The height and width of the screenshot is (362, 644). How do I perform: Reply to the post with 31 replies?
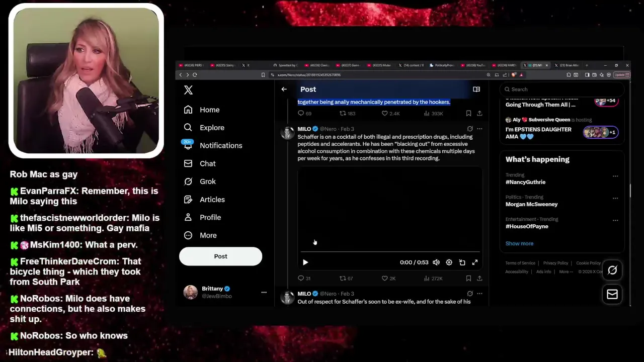[304, 278]
